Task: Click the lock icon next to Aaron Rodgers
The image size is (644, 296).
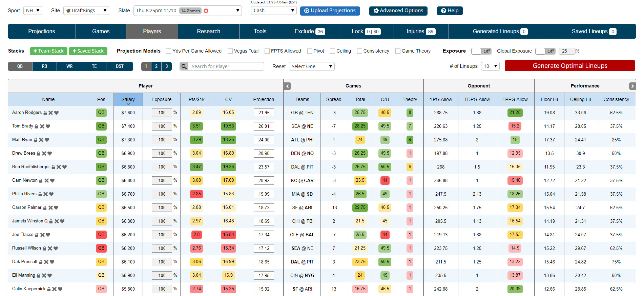Action: (x=45, y=113)
